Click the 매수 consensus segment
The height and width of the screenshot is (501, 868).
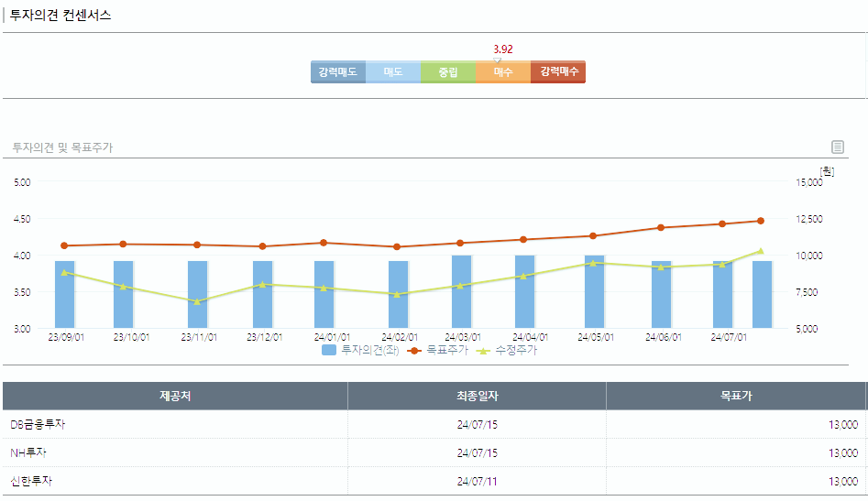point(503,71)
